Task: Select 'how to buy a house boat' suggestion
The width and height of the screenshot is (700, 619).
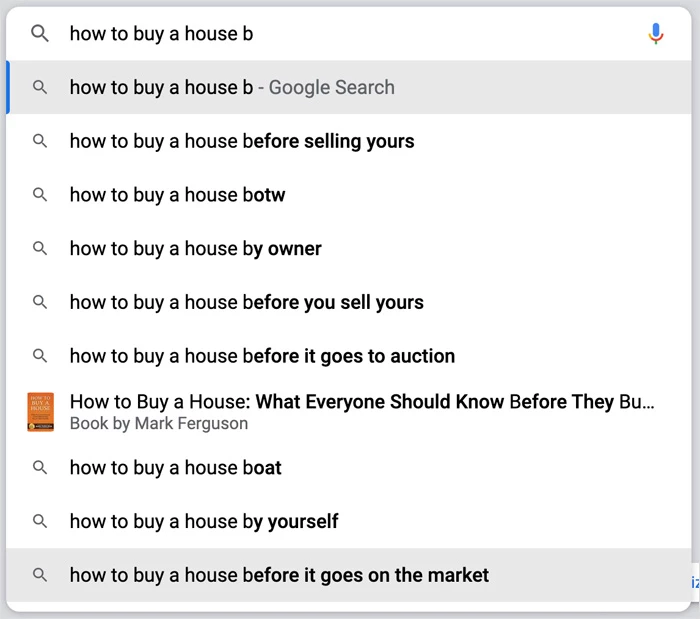Action: (x=175, y=467)
